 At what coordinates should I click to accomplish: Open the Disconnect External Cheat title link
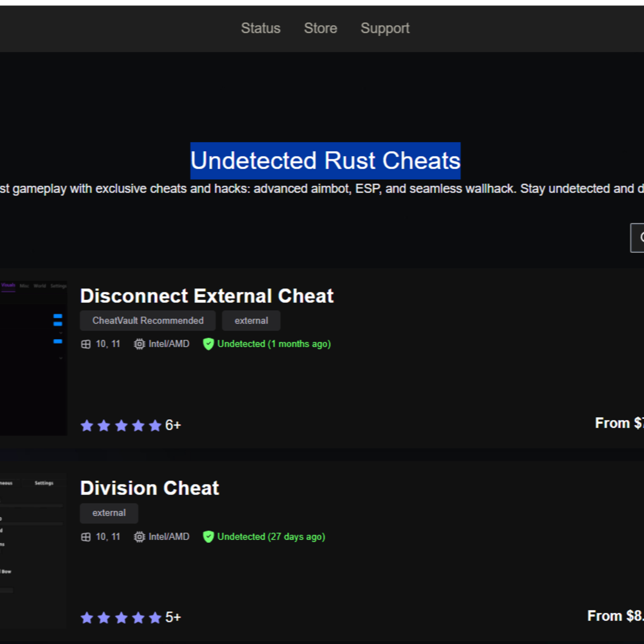pos(207,296)
